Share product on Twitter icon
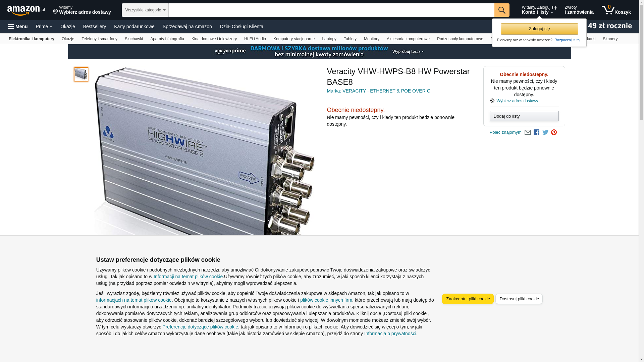The image size is (644, 362). (x=545, y=132)
